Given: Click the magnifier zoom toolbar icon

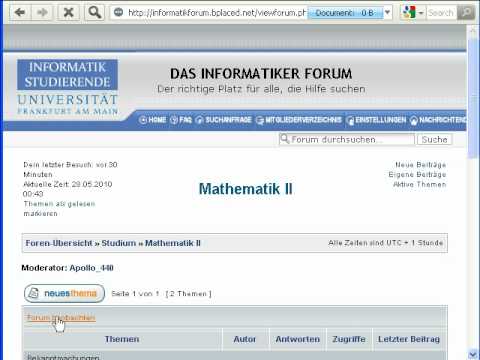Looking at the screenshot, I should tap(95, 13).
